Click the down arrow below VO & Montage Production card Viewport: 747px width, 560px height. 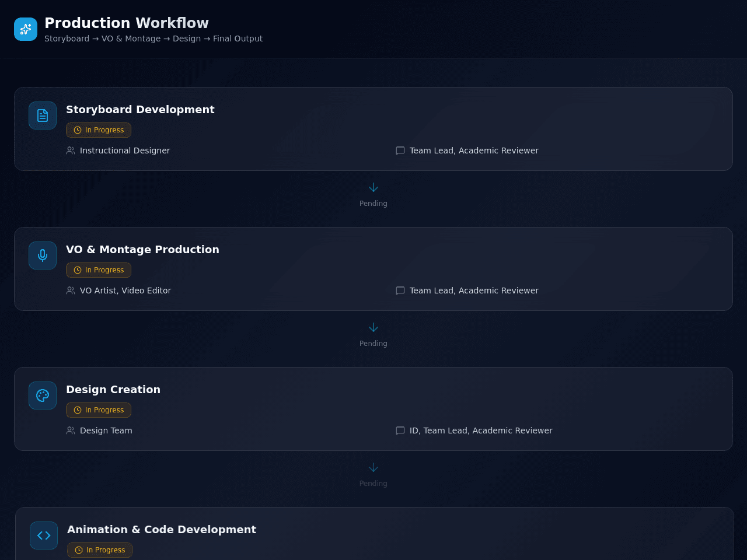[x=373, y=327]
